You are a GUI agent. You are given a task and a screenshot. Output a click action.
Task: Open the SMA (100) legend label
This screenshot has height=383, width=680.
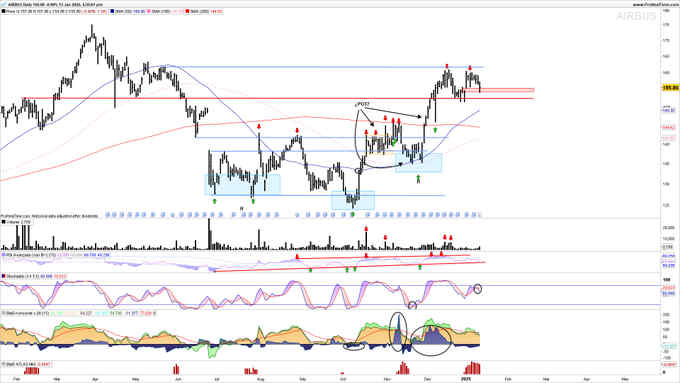pos(160,11)
